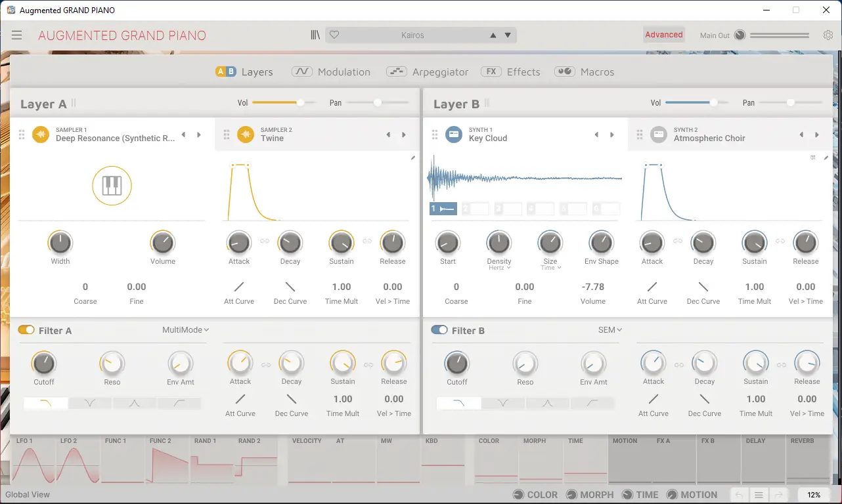Select low-pass filter shape in Filter A
The width and height of the screenshot is (842, 504).
click(x=45, y=404)
